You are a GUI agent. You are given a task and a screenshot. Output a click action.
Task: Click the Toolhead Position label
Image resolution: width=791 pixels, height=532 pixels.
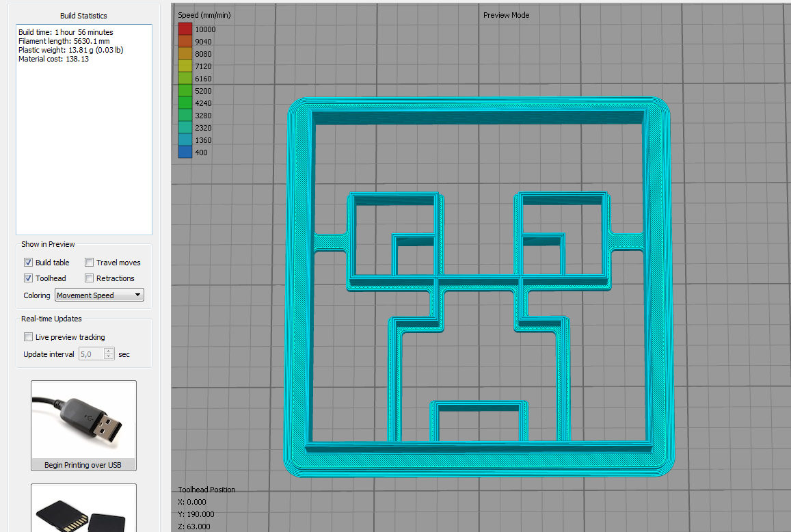click(x=207, y=490)
